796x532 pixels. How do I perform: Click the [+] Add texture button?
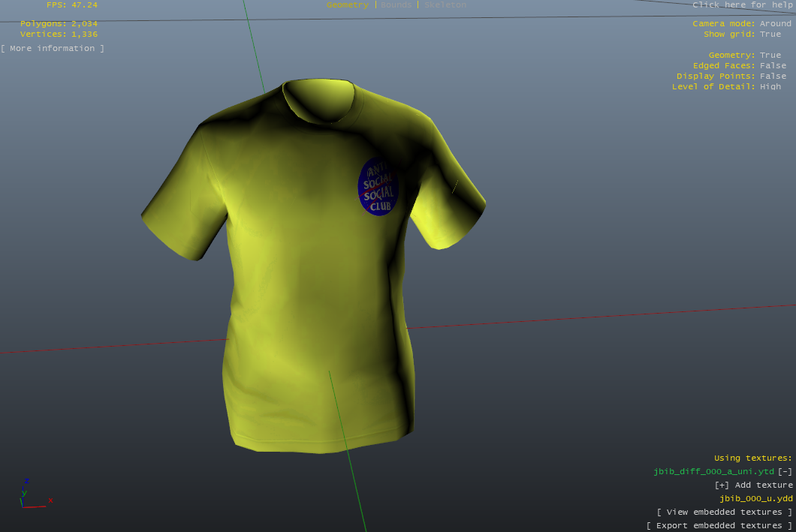click(753, 485)
